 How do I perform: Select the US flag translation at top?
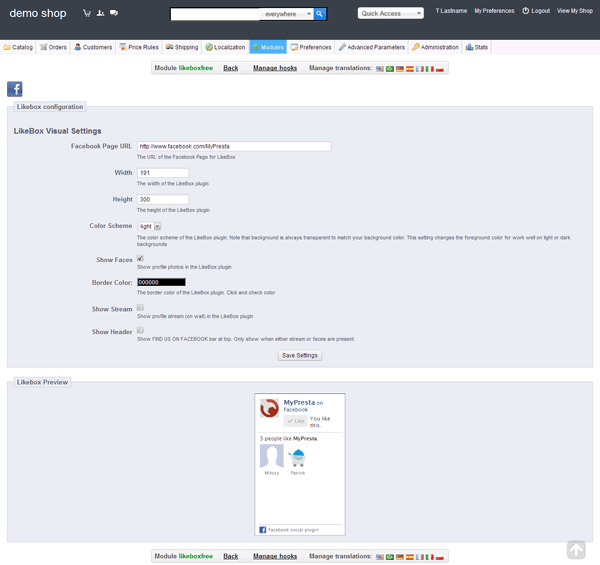380,69
